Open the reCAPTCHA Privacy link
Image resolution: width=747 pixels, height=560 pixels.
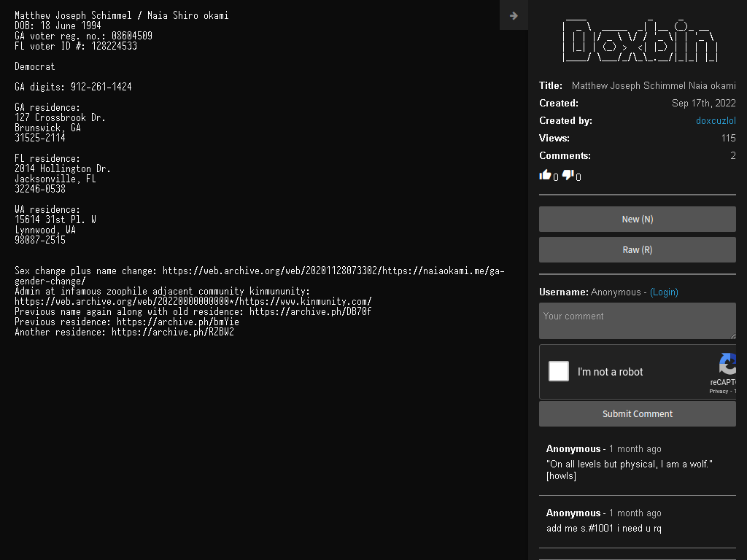point(719,391)
